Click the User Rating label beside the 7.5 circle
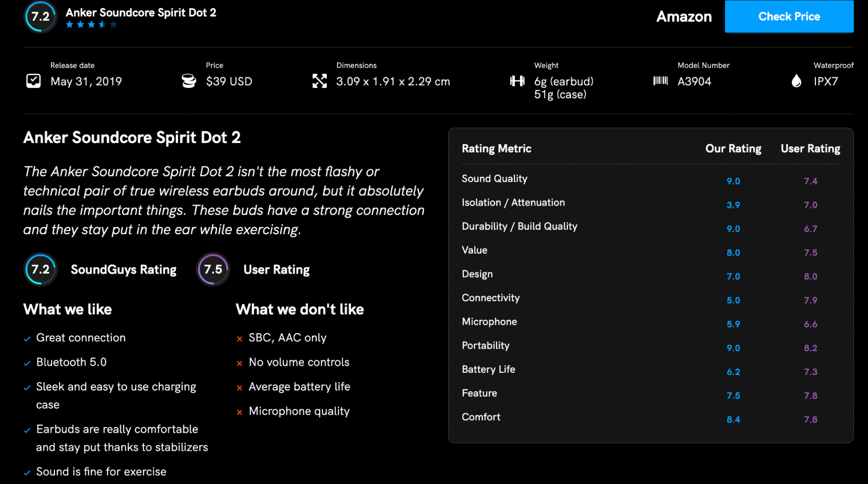The width and height of the screenshot is (868, 484). tap(277, 270)
